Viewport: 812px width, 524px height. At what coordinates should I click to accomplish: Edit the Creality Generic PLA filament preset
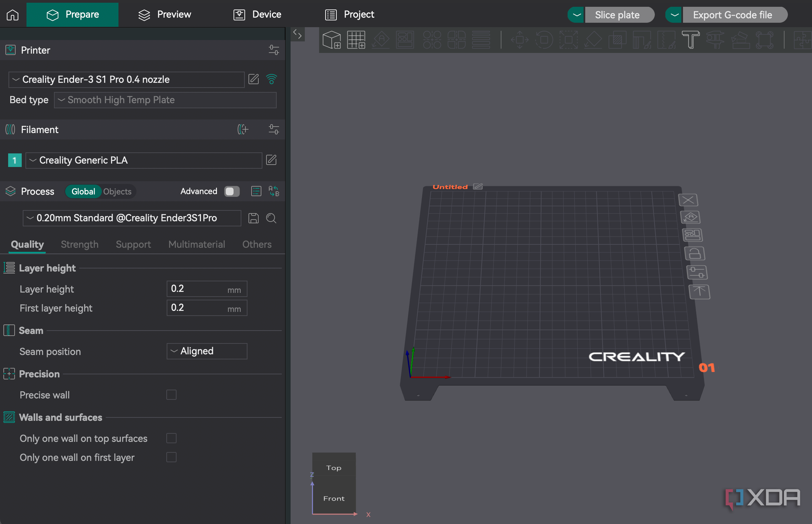(x=271, y=160)
